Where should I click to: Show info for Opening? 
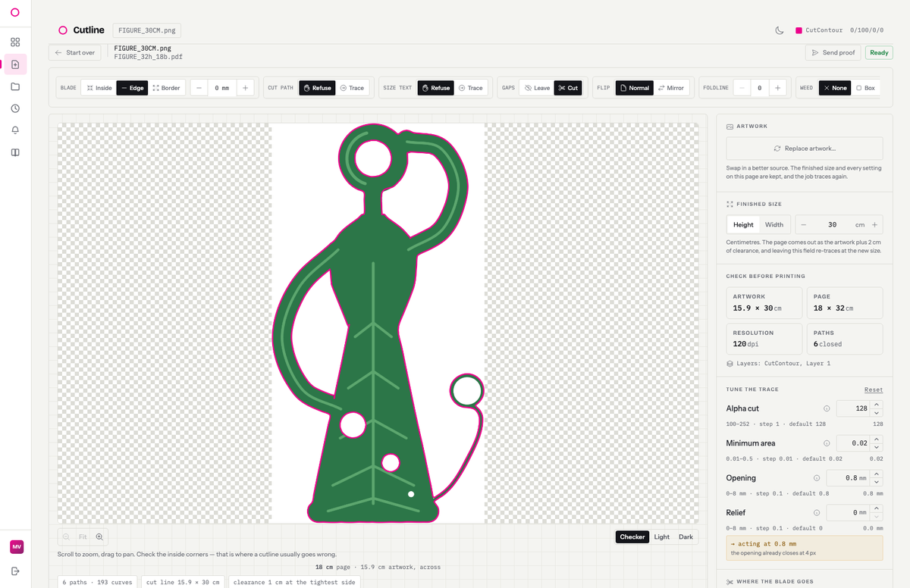817,478
